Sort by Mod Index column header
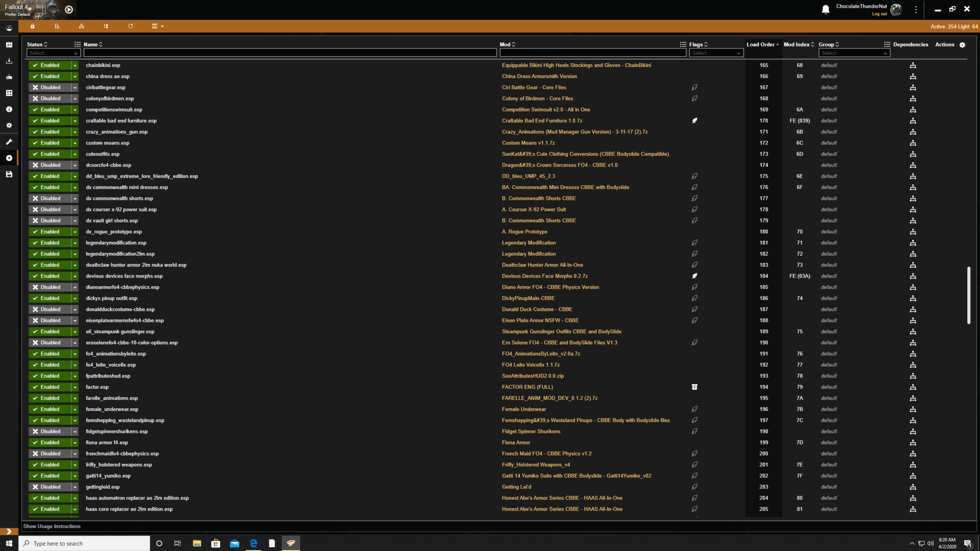980x551 pixels. tap(799, 45)
